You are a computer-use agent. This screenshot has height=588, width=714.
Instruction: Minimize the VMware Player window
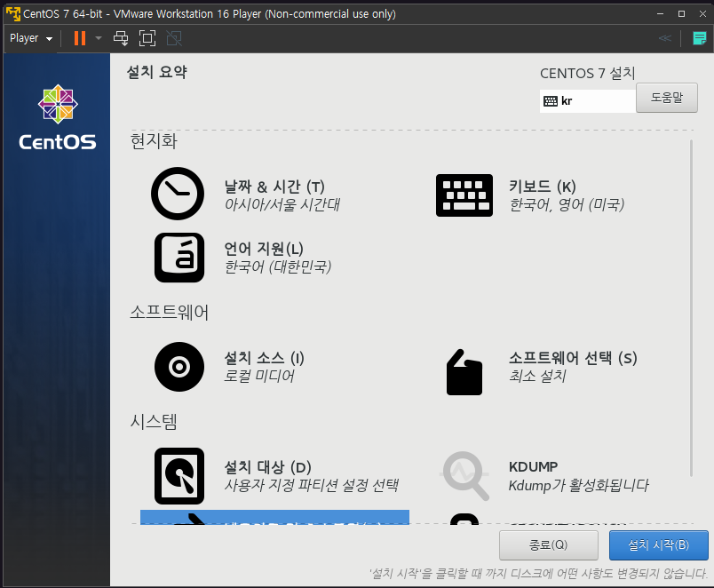[660, 13]
